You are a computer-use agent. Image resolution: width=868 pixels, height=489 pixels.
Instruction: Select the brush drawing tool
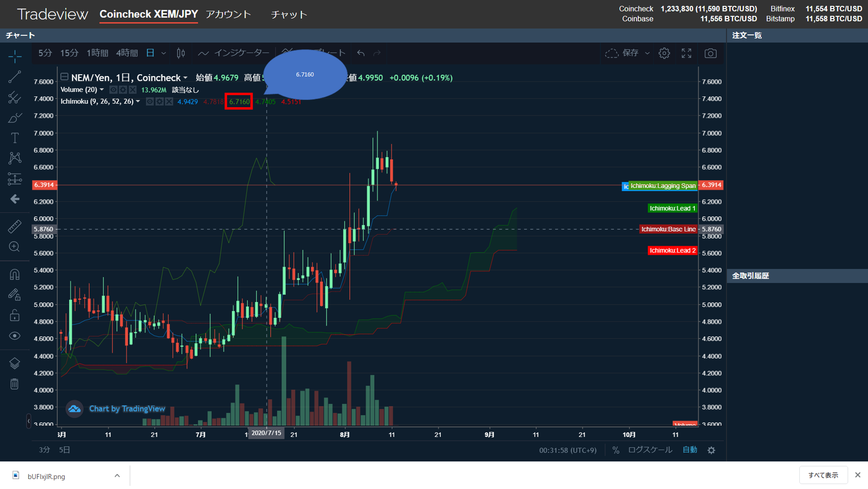[x=14, y=118]
